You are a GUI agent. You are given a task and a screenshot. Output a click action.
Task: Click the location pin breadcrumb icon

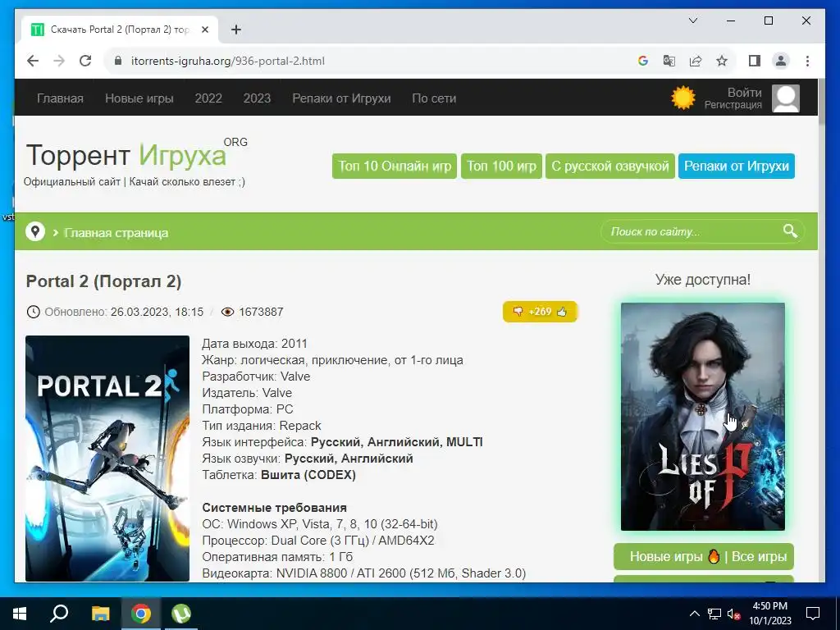pos(35,231)
